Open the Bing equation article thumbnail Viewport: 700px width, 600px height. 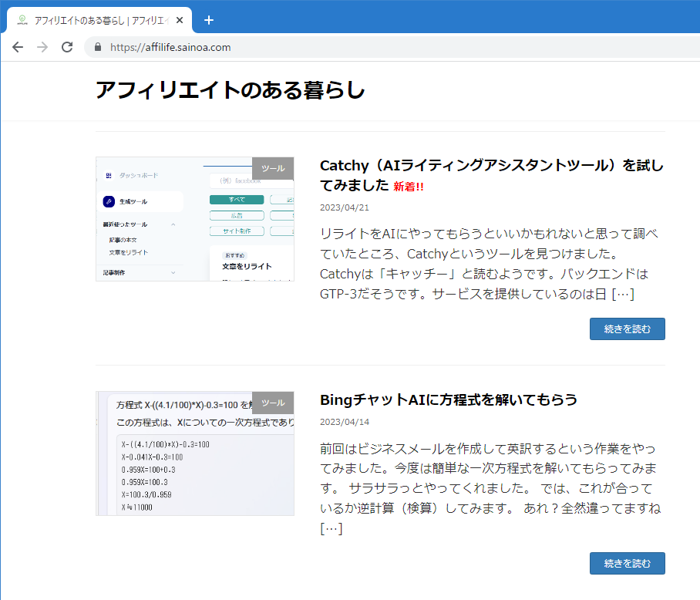[195, 453]
